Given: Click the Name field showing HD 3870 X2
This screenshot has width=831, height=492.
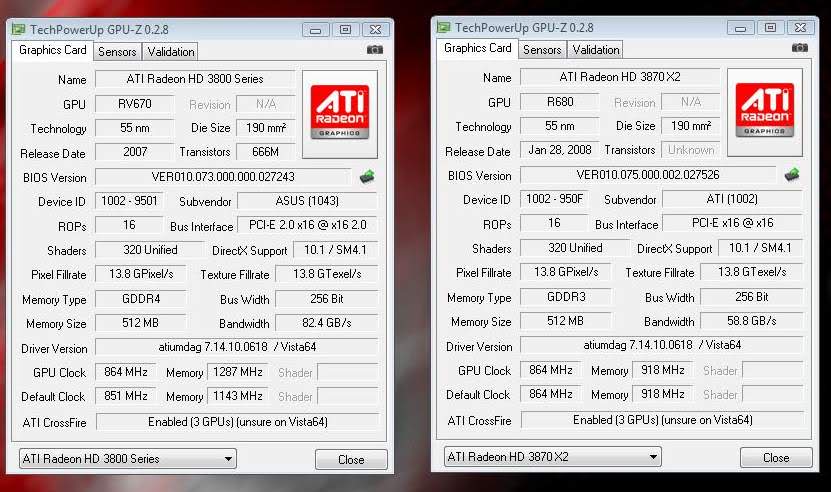Looking at the screenshot, I should pos(620,77).
